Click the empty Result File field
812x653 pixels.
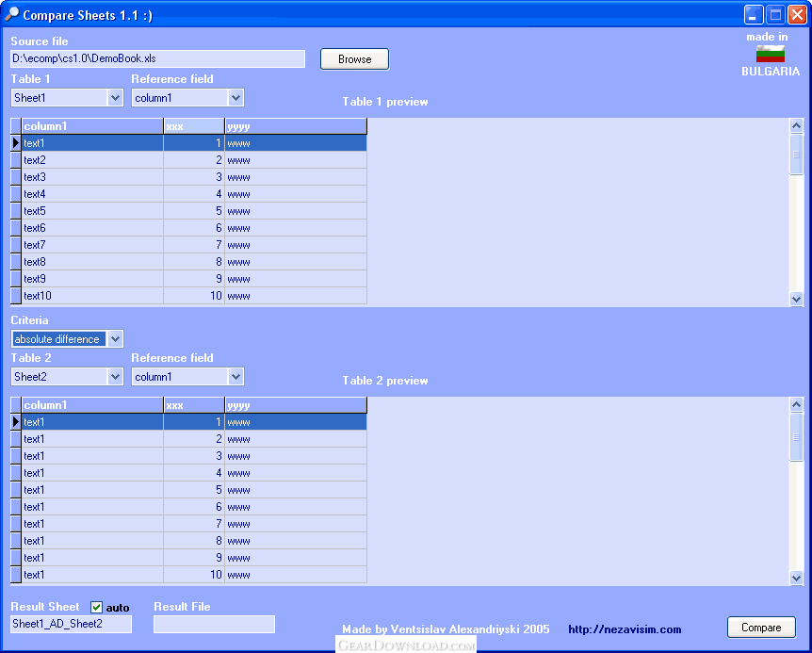(214, 624)
